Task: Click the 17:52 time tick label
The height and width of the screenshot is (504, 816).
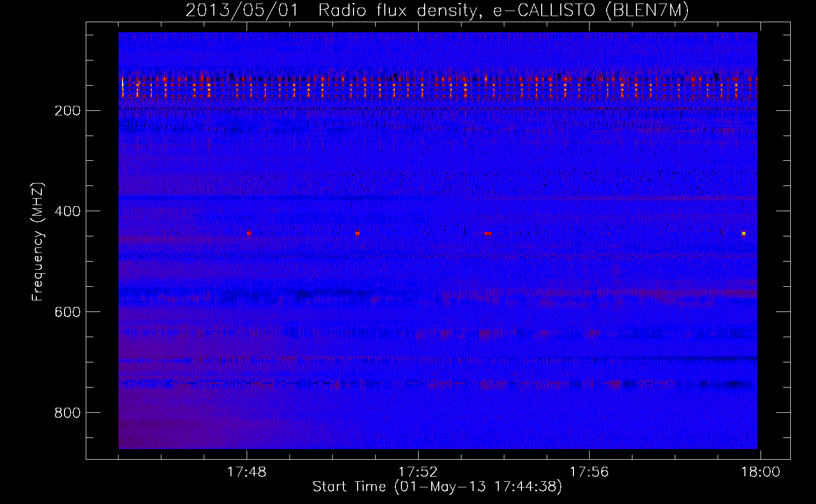Action: (x=418, y=472)
